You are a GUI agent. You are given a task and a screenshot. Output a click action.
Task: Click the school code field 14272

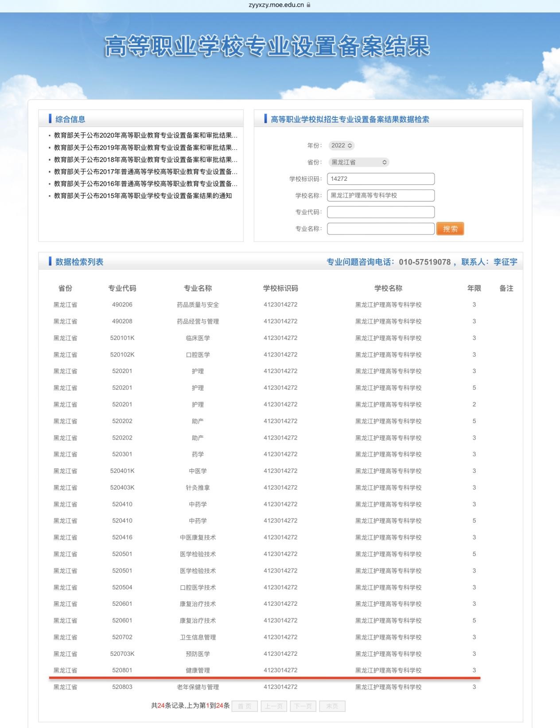pyautogui.click(x=381, y=179)
